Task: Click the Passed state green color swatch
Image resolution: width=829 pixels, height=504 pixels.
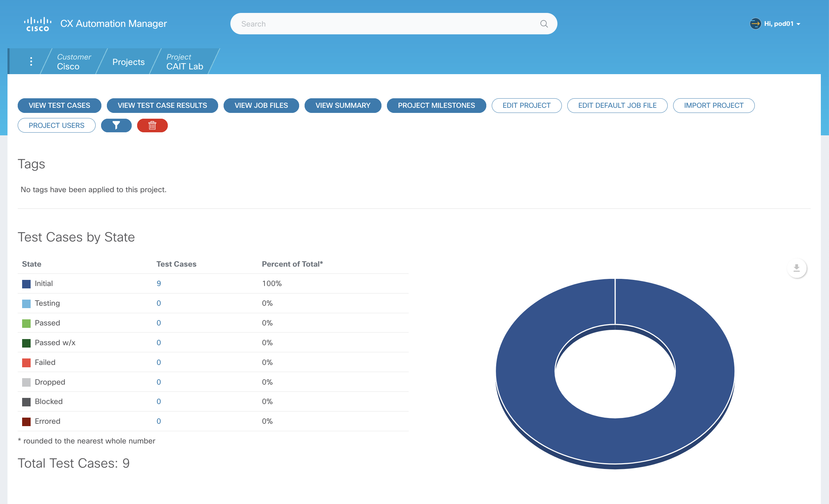Action: click(26, 323)
